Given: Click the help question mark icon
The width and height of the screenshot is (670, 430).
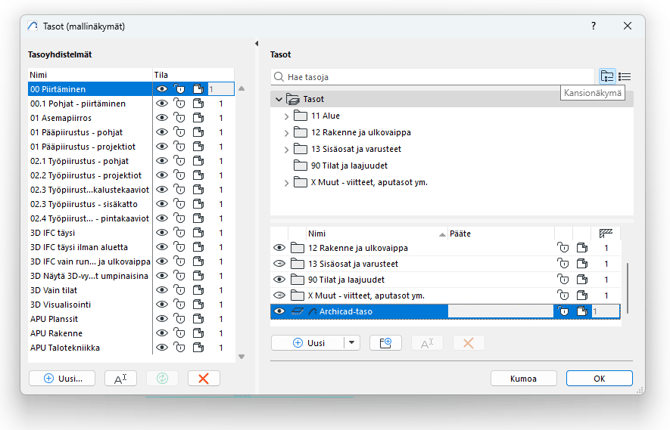Looking at the screenshot, I should (593, 26).
